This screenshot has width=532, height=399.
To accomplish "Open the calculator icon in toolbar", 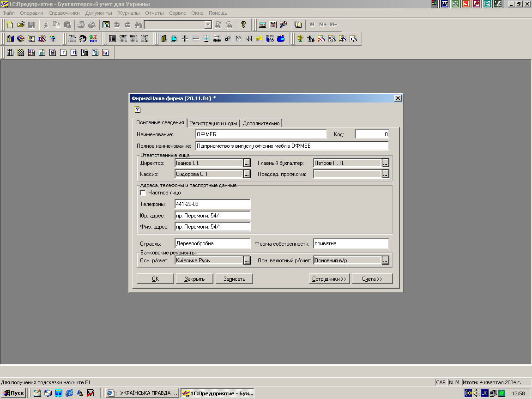I will point(262,25).
